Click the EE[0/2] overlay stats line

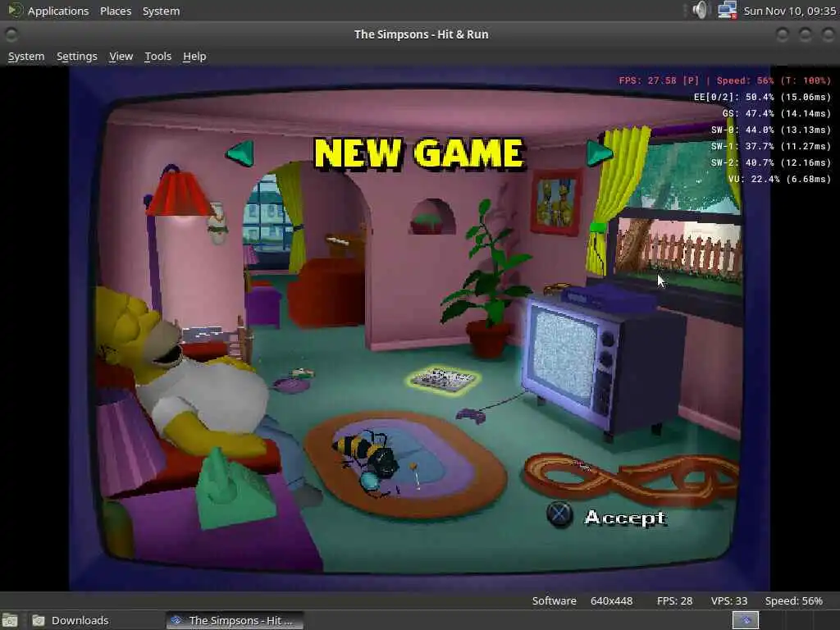pos(762,97)
